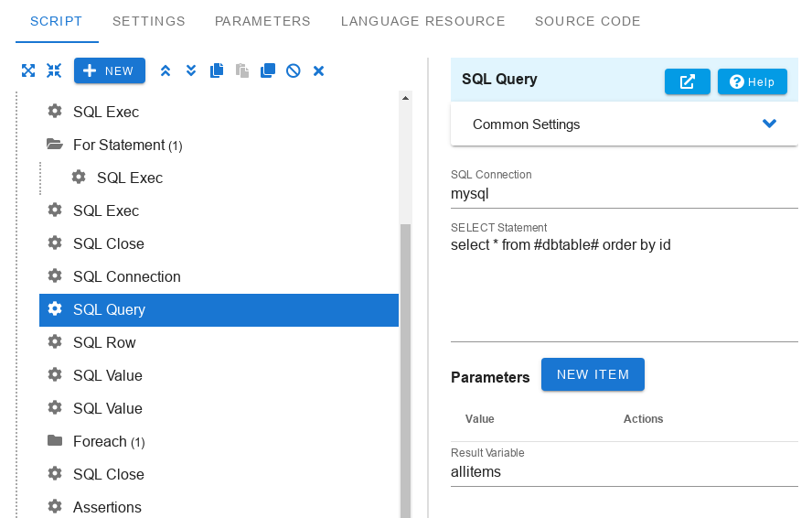Image resolution: width=812 pixels, height=518 pixels.
Task: Collapse the For Statement folder
Action: click(x=55, y=145)
